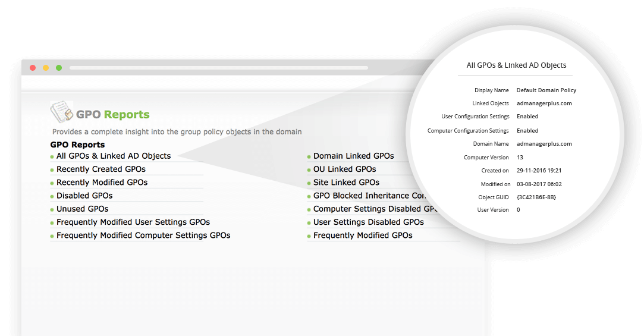Open Site Linked GPOs report
Image resolution: width=644 pixels, height=336 pixels.
(x=346, y=183)
